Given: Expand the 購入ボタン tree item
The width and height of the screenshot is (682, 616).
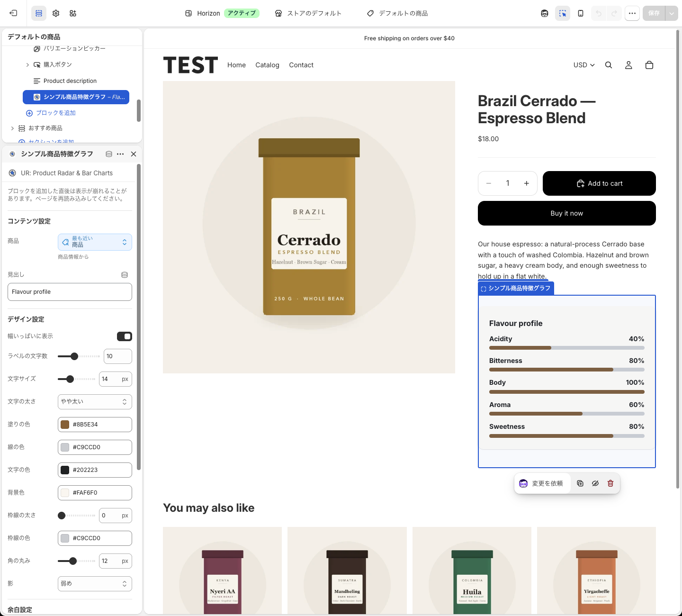Looking at the screenshot, I should (27, 65).
